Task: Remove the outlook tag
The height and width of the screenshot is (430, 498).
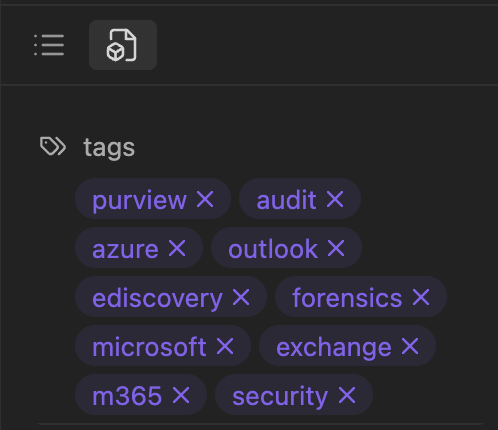Action: pos(336,248)
